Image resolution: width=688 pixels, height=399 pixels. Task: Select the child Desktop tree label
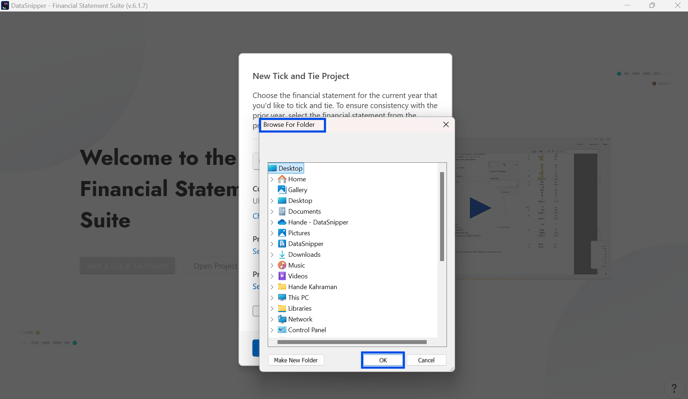click(x=300, y=201)
